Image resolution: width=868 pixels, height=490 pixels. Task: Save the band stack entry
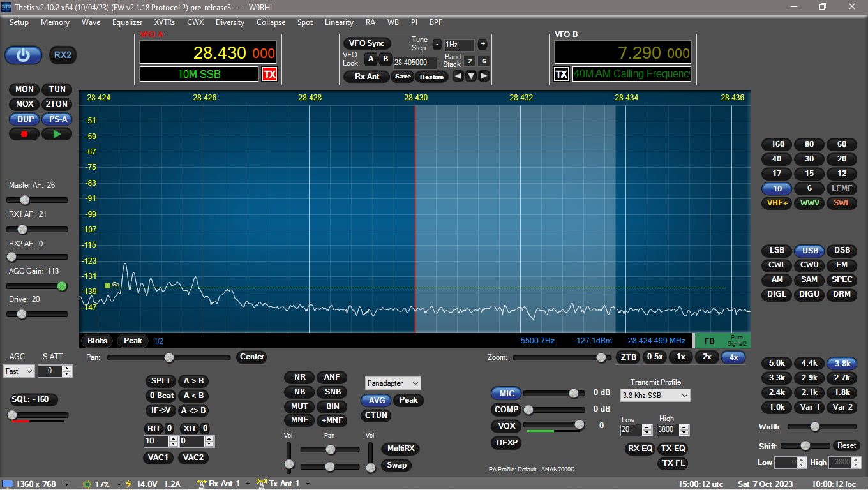pyautogui.click(x=403, y=77)
